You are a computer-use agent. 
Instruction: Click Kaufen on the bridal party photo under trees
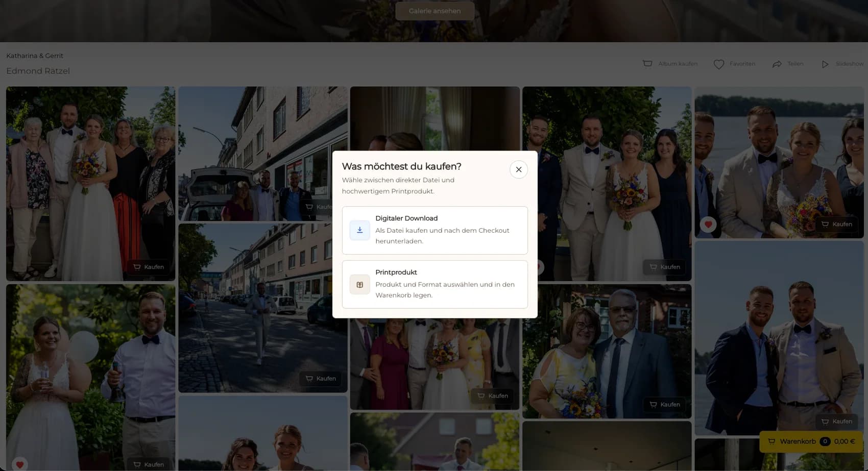tap(665, 267)
